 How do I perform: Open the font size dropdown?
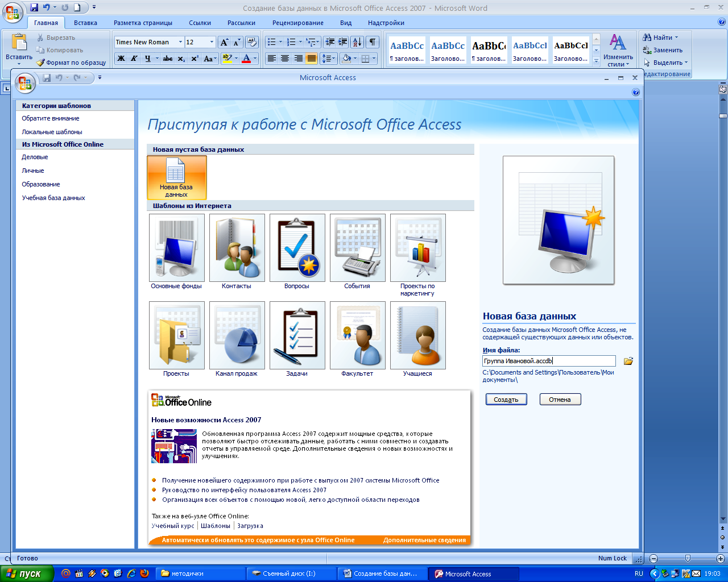212,42
